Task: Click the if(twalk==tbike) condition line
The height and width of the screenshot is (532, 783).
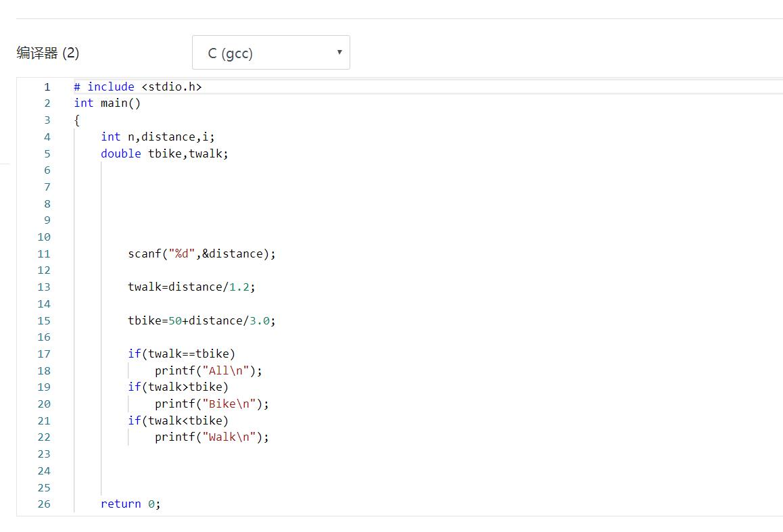Action: pyautogui.click(x=181, y=354)
